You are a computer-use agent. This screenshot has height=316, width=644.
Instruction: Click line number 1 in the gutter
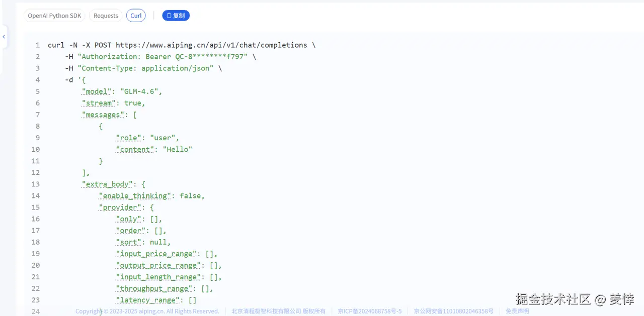pos(38,45)
